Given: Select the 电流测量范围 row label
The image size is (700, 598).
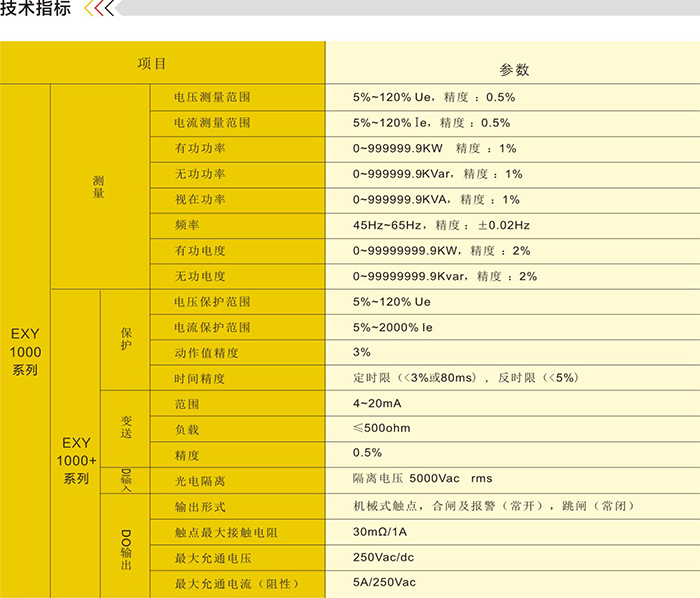Looking at the screenshot, I should click(x=212, y=123).
